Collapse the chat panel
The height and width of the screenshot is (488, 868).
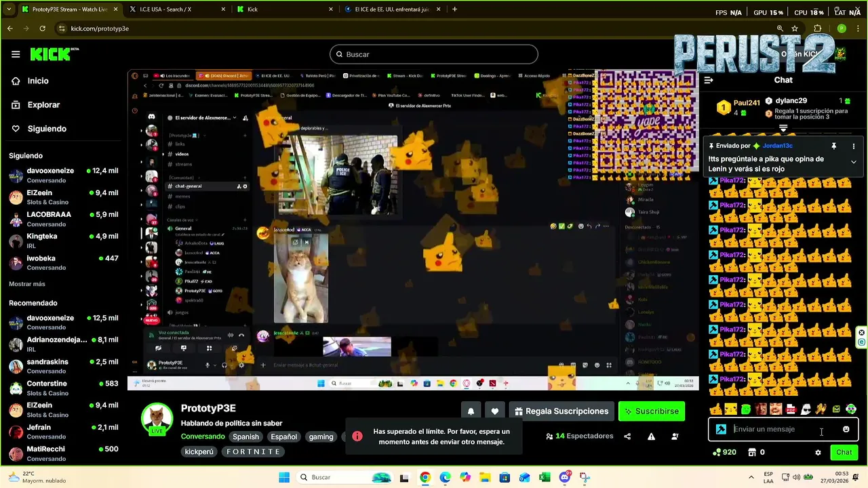pos(709,80)
